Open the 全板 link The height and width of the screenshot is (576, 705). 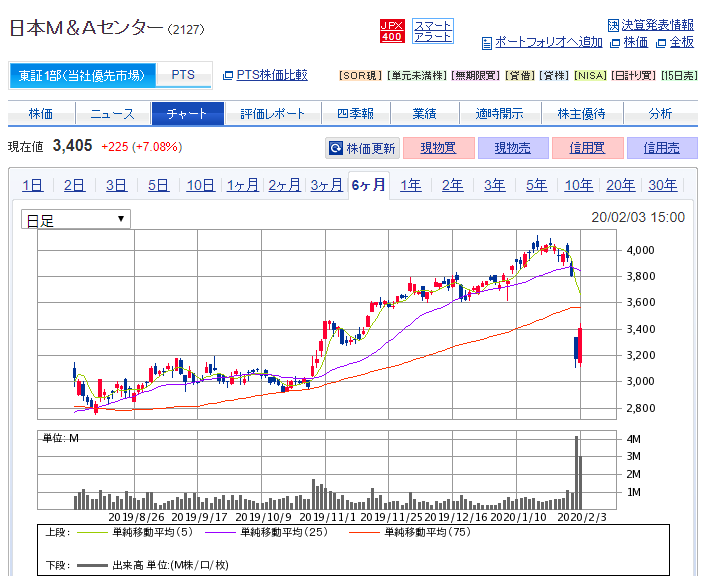[x=682, y=42]
